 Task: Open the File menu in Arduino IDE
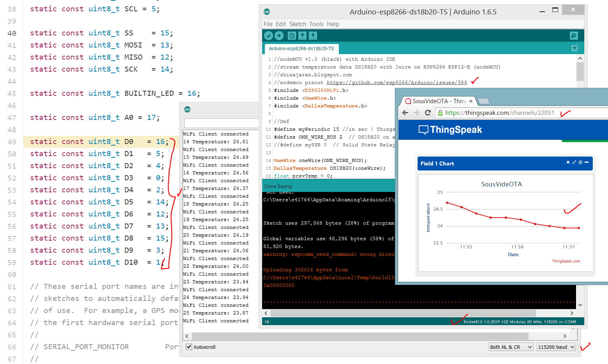(268, 24)
